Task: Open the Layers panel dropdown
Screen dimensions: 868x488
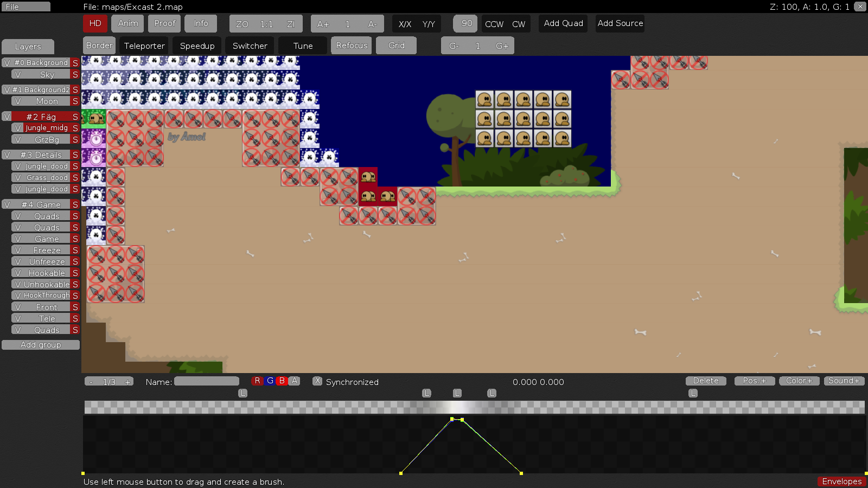Action: 28,47
